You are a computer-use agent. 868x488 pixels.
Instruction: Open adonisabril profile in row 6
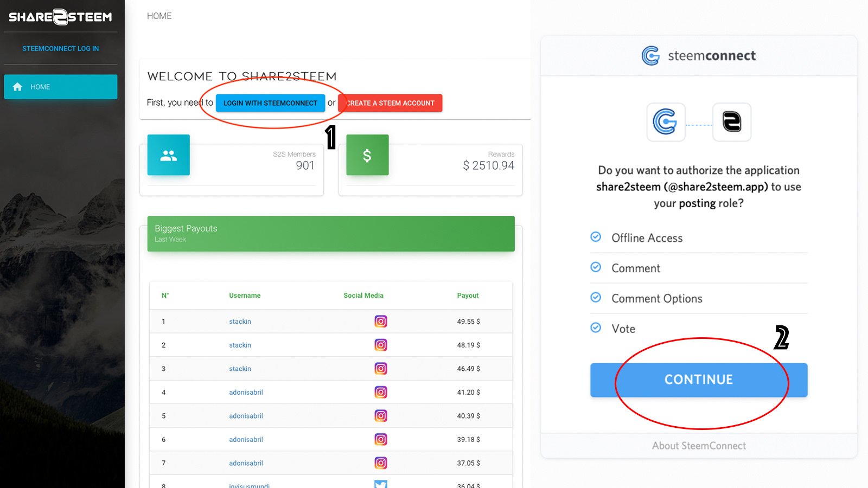point(246,439)
